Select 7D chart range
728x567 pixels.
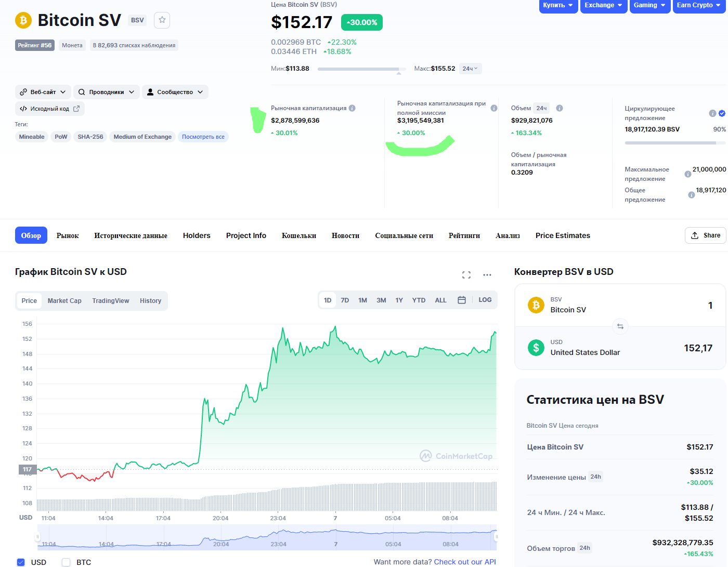coord(345,300)
